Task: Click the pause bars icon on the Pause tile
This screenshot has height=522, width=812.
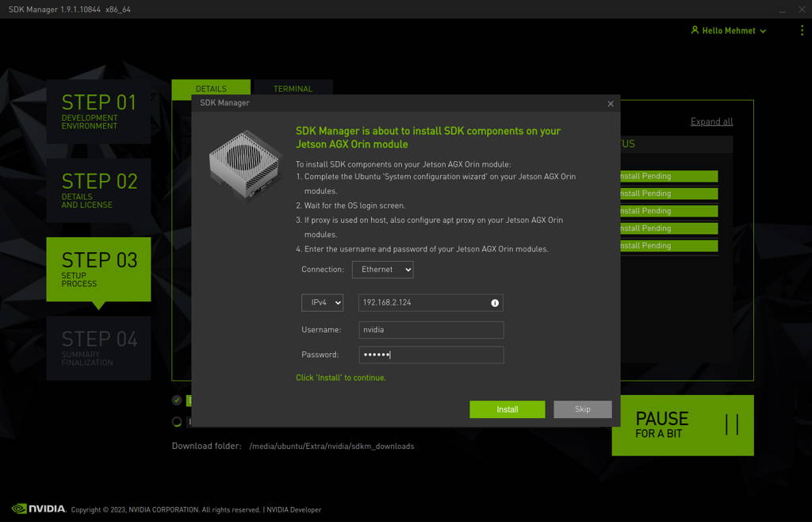Action: point(732,424)
